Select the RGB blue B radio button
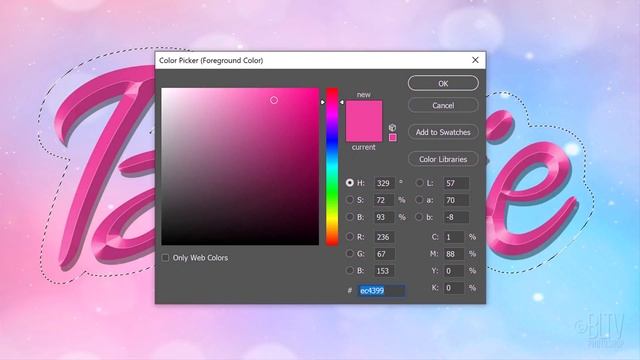Screen dimensions: 640x360 350,270
